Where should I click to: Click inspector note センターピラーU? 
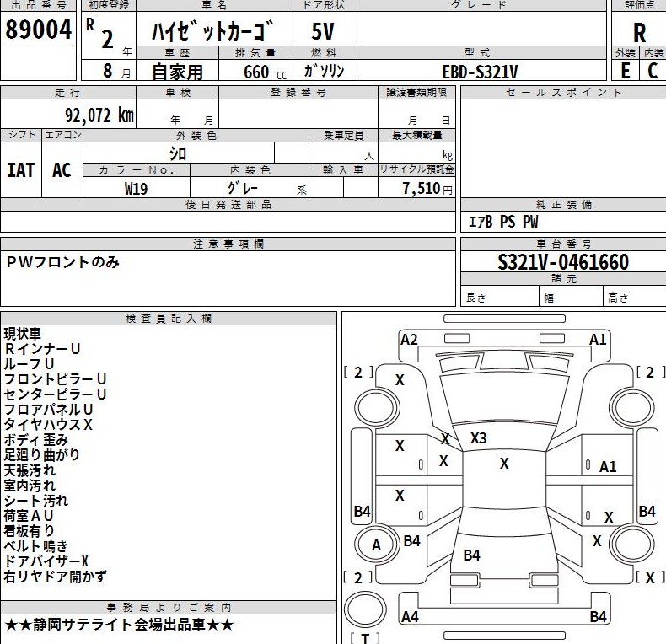coord(55,394)
